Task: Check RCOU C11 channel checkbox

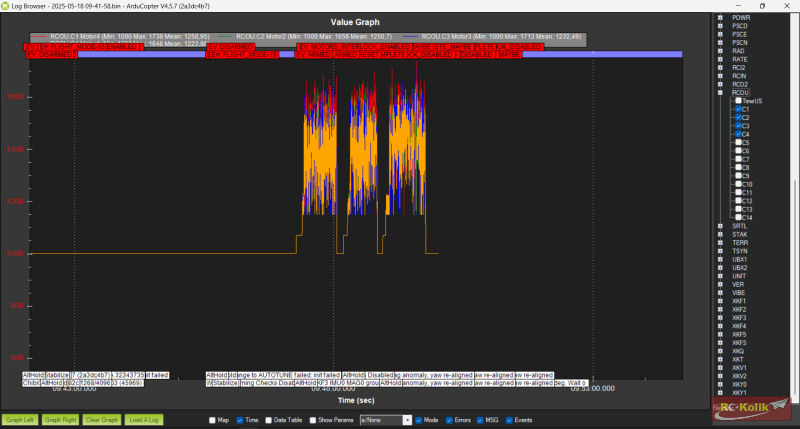Action: [738, 192]
